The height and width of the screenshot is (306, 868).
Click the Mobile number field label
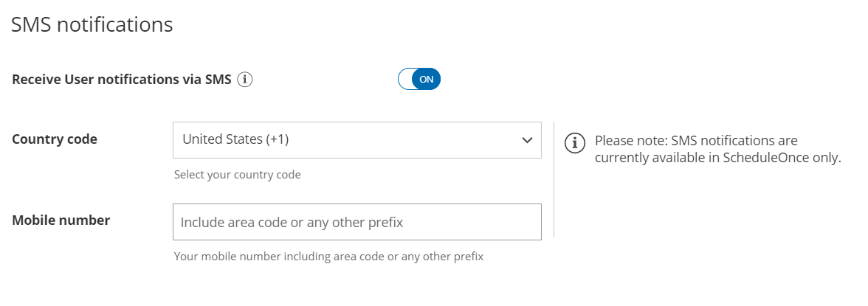coord(61,220)
